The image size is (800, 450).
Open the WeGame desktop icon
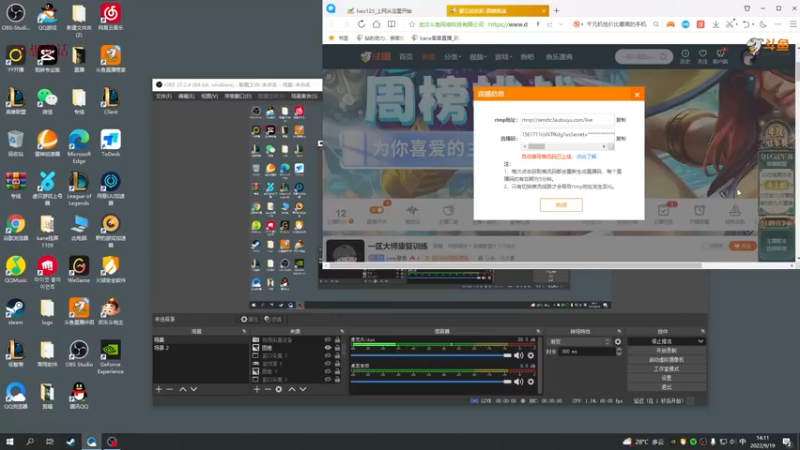click(79, 269)
